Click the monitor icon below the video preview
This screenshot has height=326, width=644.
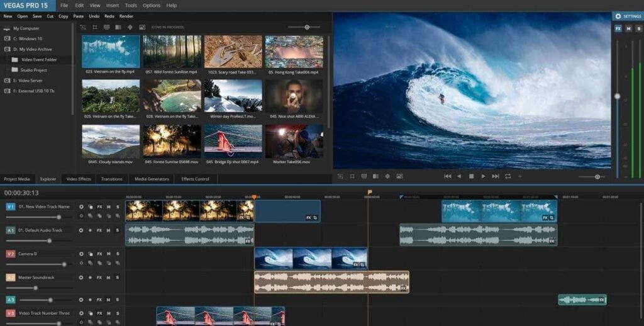point(364,176)
